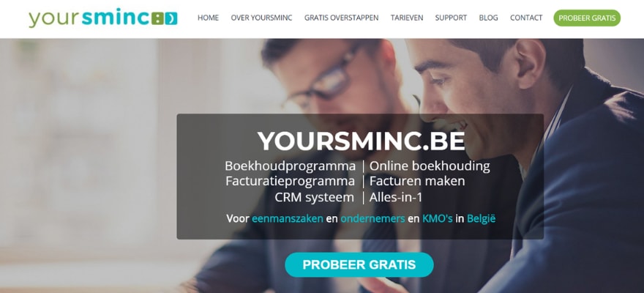The width and height of the screenshot is (644, 293).
Task: Click the Boekhoudprogramma text
Action: [x=290, y=166]
